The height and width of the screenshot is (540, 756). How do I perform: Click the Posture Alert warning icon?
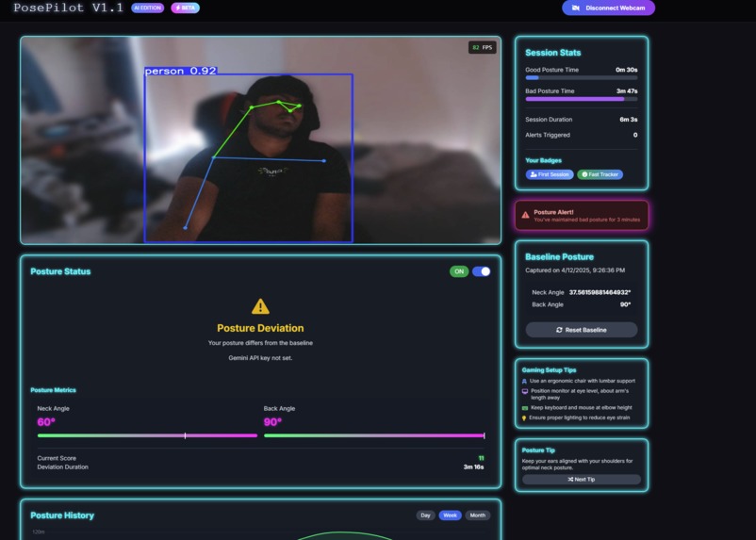(x=526, y=215)
